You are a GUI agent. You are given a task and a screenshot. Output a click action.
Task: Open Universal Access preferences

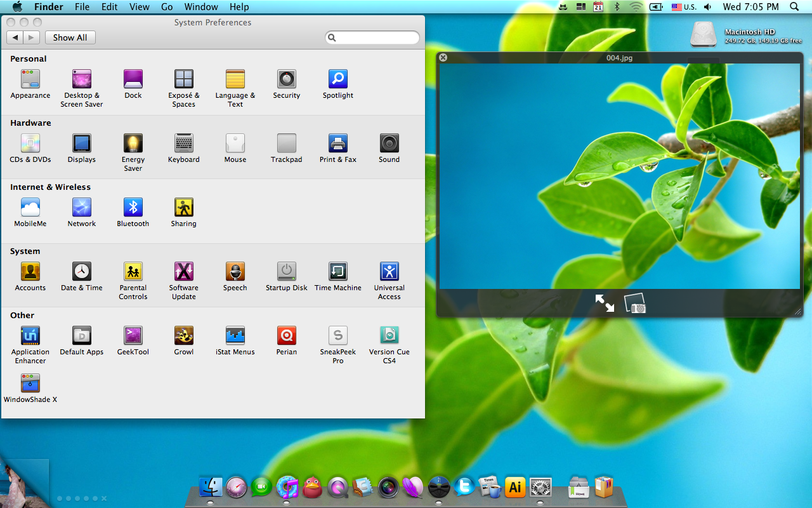coord(390,281)
